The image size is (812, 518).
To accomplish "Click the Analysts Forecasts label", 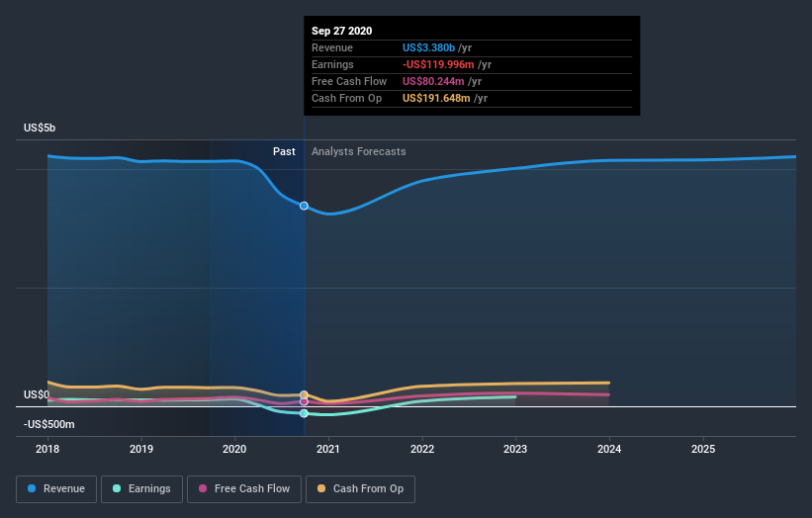I will [359, 151].
